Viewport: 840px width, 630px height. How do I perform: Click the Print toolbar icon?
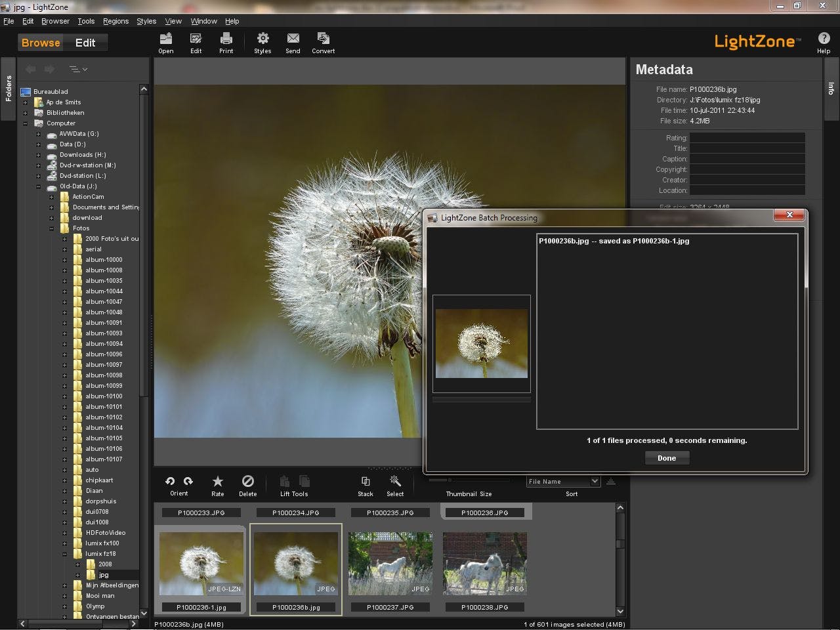(226, 39)
